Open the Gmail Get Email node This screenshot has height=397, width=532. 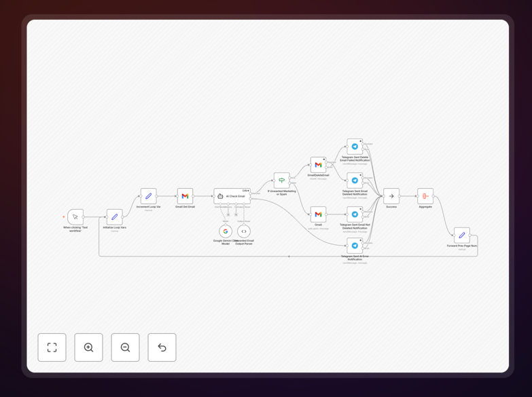185,196
